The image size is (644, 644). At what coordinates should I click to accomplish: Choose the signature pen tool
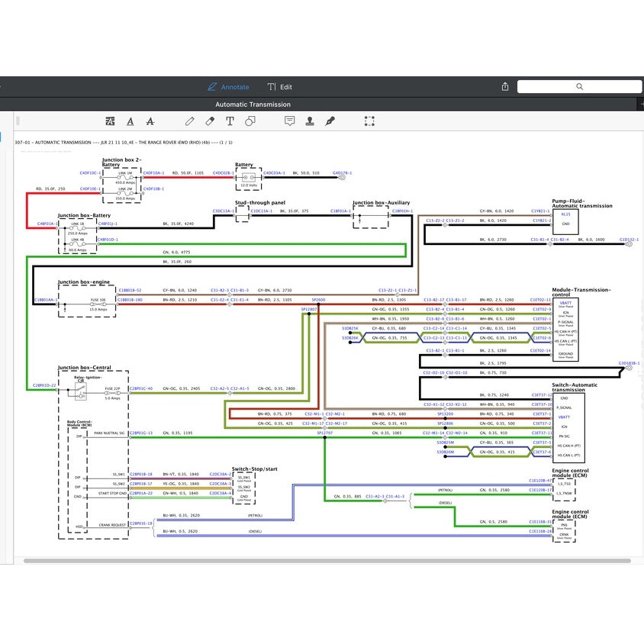click(x=330, y=121)
